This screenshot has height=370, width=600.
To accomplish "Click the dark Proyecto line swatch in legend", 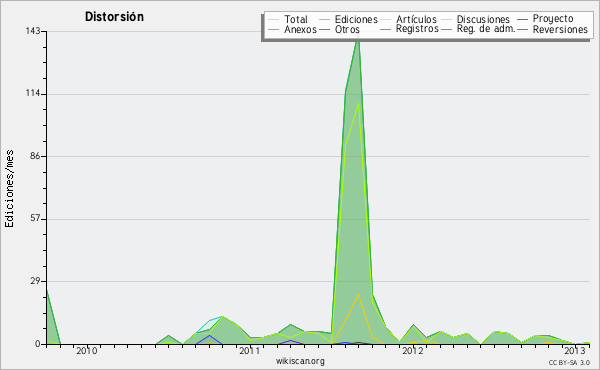I will (x=522, y=19).
